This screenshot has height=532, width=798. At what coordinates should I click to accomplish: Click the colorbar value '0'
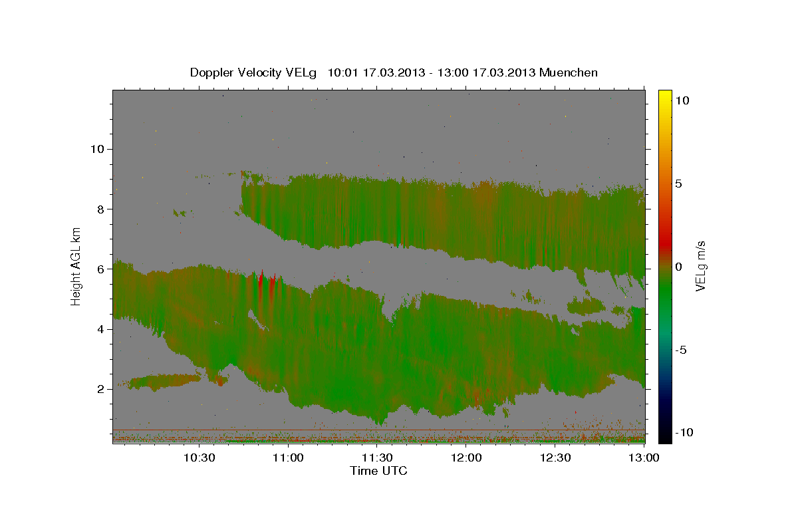[678, 266]
